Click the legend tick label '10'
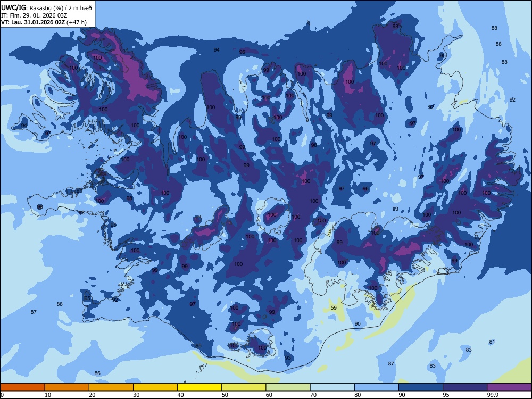532x399 pixels. tap(48, 395)
